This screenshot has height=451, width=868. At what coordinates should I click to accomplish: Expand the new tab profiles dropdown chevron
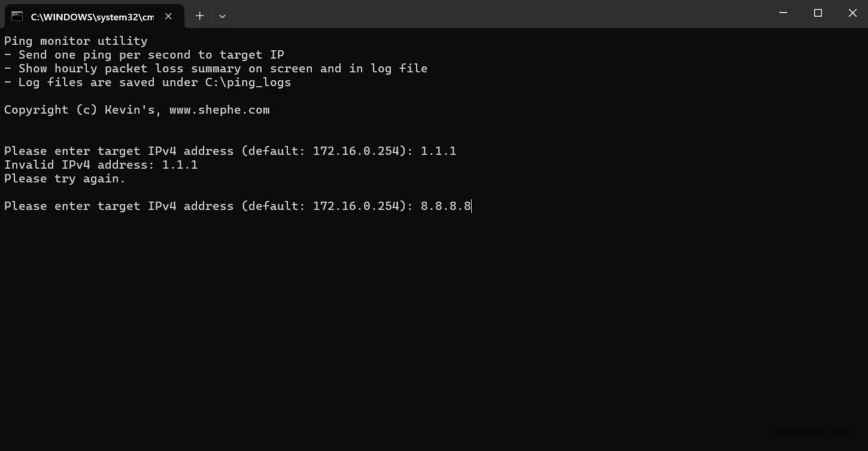click(x=222, y=16)
